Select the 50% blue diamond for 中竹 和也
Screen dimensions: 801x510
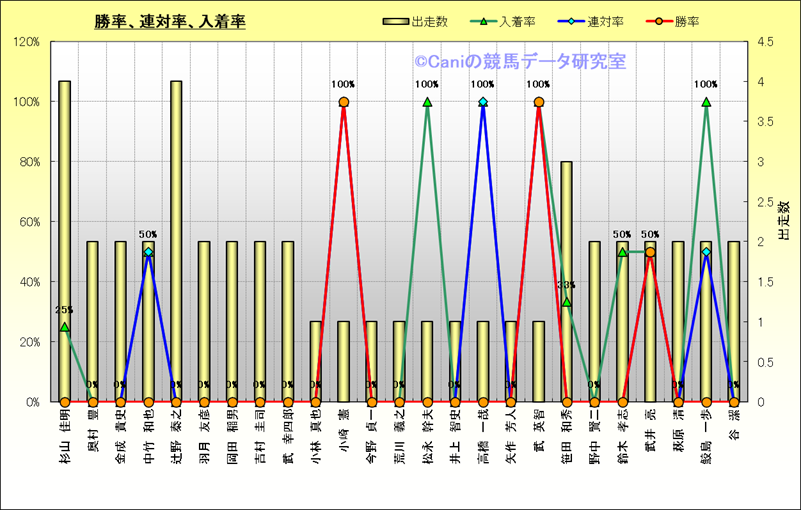point(148,252)
